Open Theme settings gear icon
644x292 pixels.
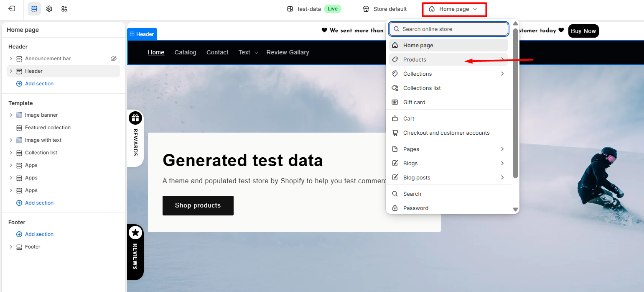[x=49, y=9]
